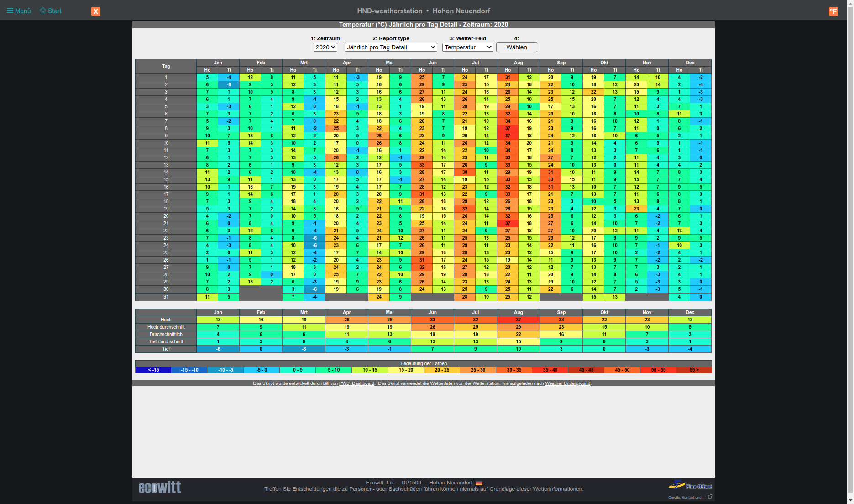Follow the Weather Underground link
The width and height of the screenshot is (854, 504).
[567, 383]
